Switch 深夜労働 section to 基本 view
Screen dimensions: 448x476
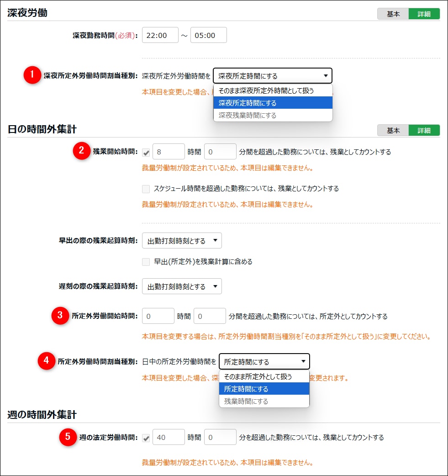click(393, 14)
